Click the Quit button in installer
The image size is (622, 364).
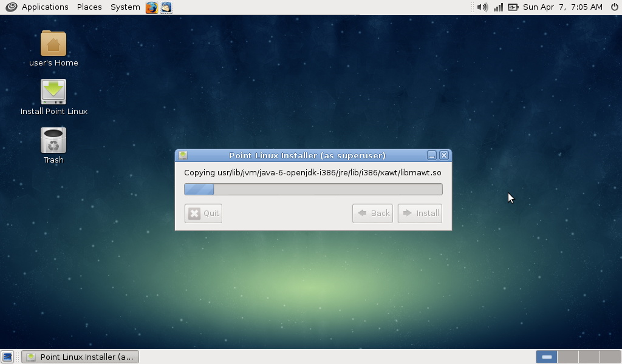203,214
